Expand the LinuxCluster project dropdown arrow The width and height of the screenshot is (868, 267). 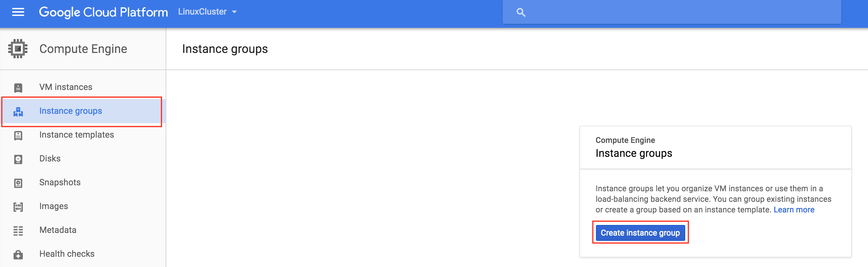(x=234, y=12)
